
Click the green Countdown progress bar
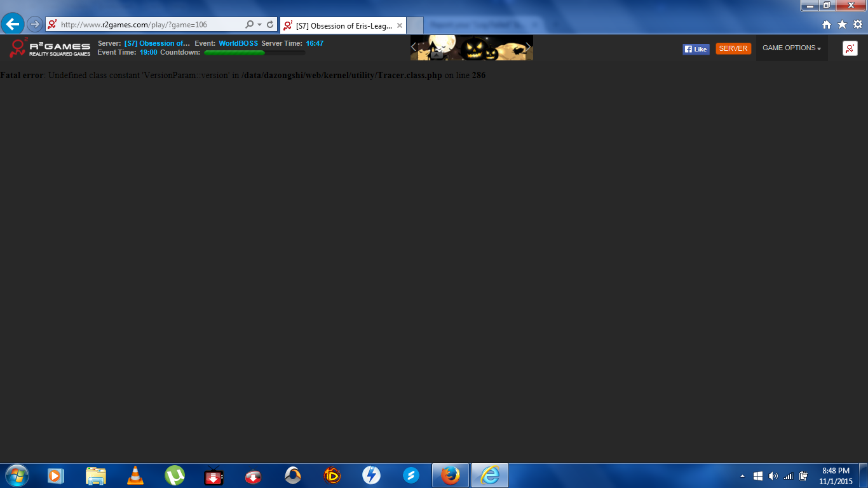pyautogui.click(x=254, y=53)
